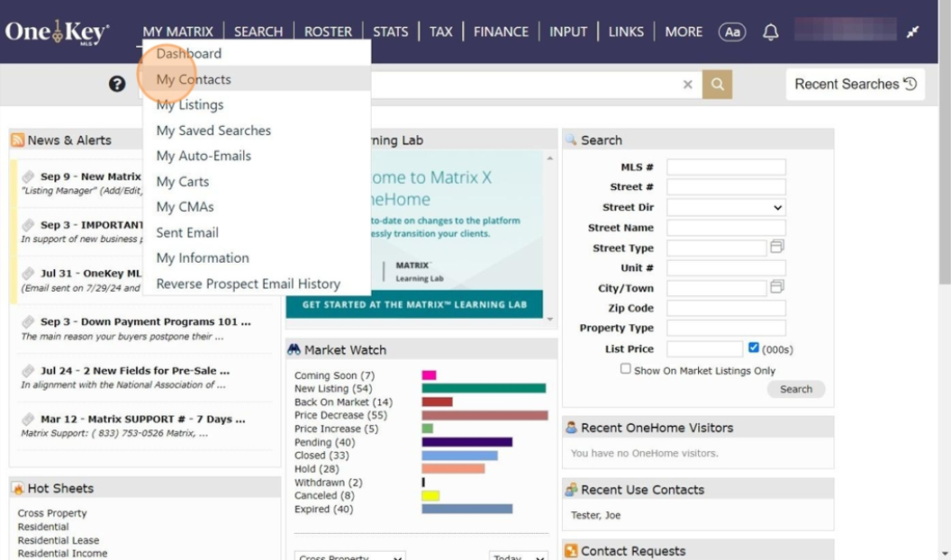Click the Contact Requests icon
The height and width of the screenshot is (560, 951).
pyautogui.click(x=571, y=551)
